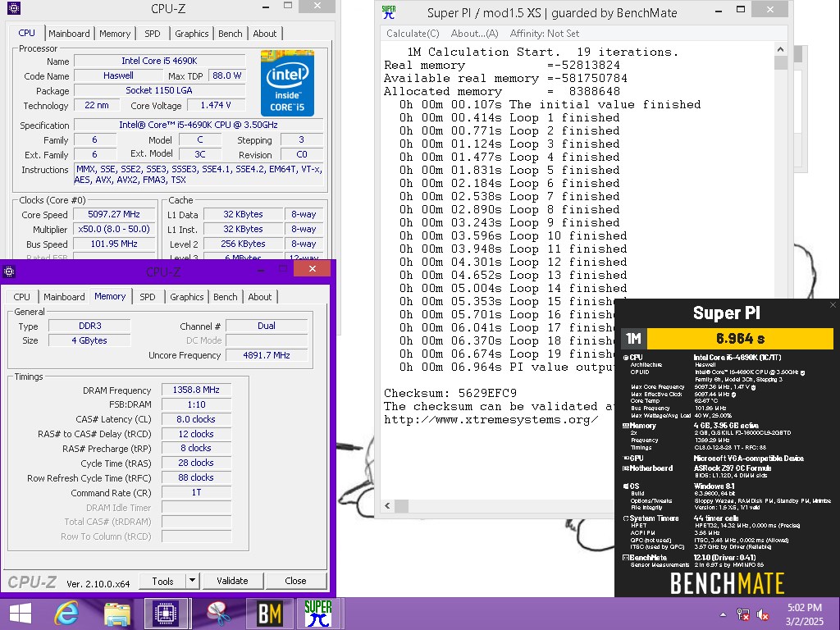Switch to Memory tab in upper CPU-Z window
This screenshot has width=840, height=630.
click(115, 33)
